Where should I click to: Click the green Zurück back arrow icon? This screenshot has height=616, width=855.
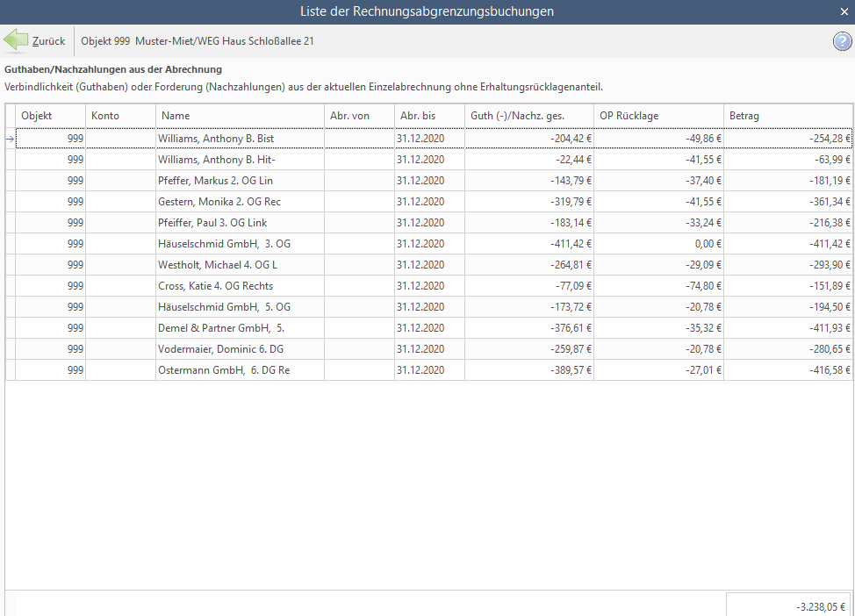(16, 41)
